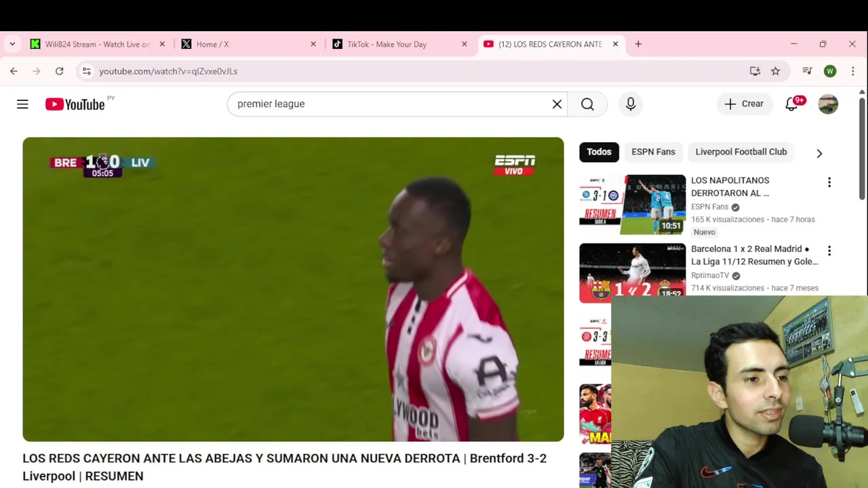This screenshot has width=868, height=488.
Task: Click the browser forward arrow
Action: point(37,71)
